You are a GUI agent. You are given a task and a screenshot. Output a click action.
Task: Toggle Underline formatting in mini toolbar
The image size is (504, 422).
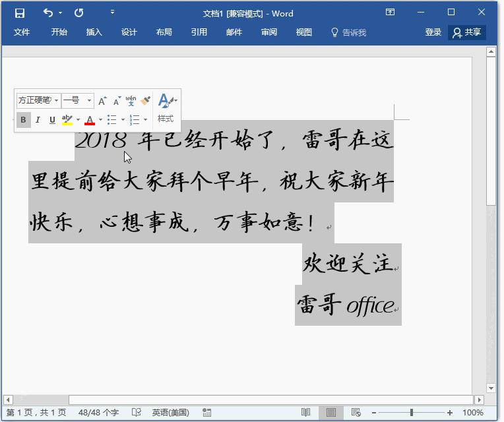click(x=52, y=120)
